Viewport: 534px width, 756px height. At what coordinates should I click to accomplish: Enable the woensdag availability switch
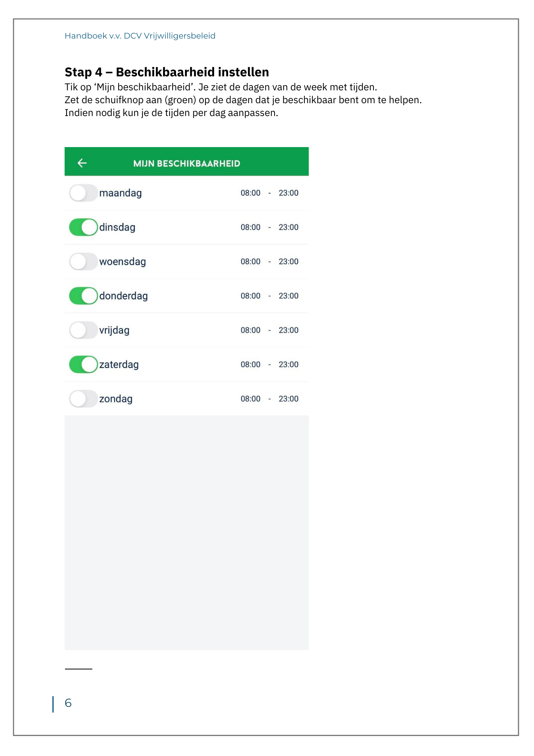[x=83, y=262]
